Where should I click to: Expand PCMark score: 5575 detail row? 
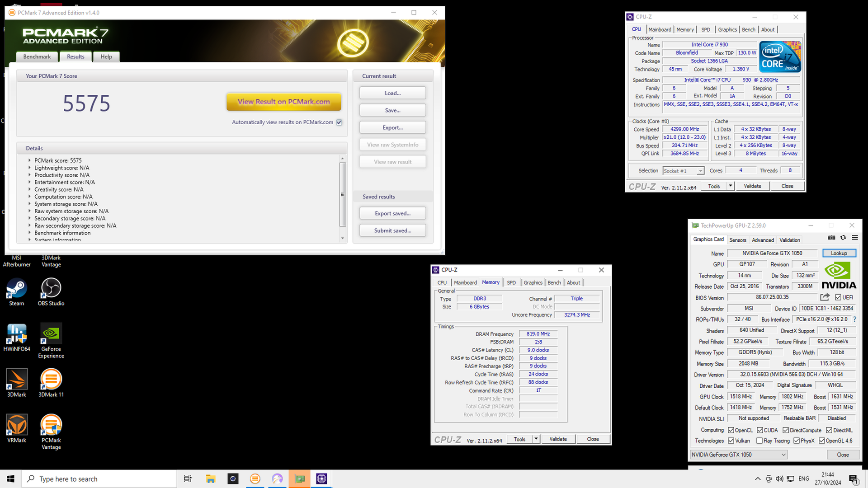click(29, 160)
